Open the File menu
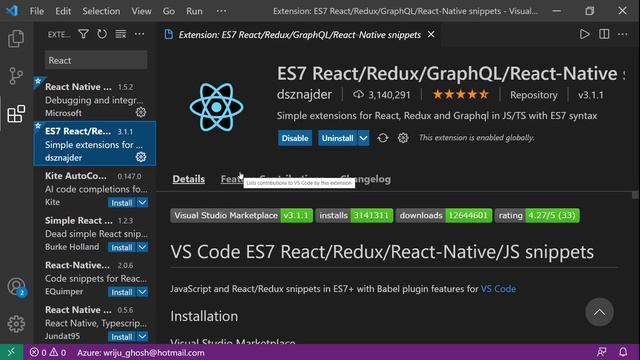This screenshot has width=640, height=360. click(37, 11)
